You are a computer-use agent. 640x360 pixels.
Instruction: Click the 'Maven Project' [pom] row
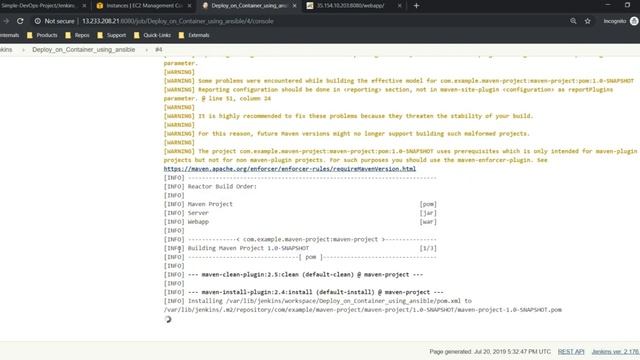coord(300,204)
